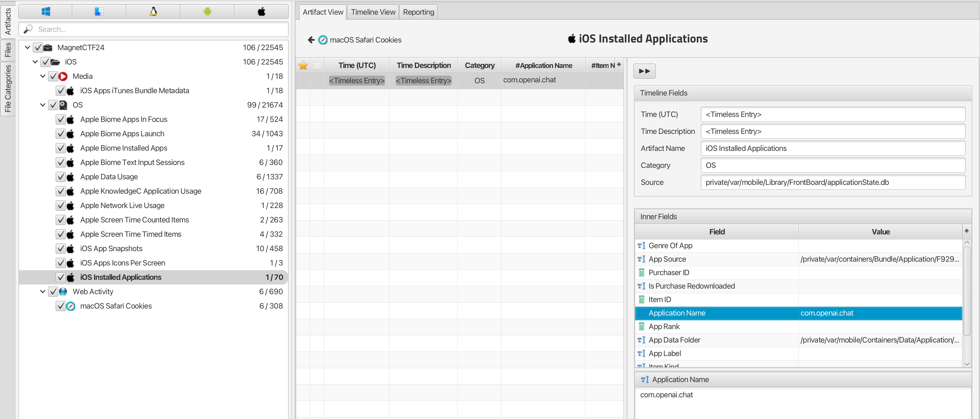Collapse the Media category node

[43, 76]
